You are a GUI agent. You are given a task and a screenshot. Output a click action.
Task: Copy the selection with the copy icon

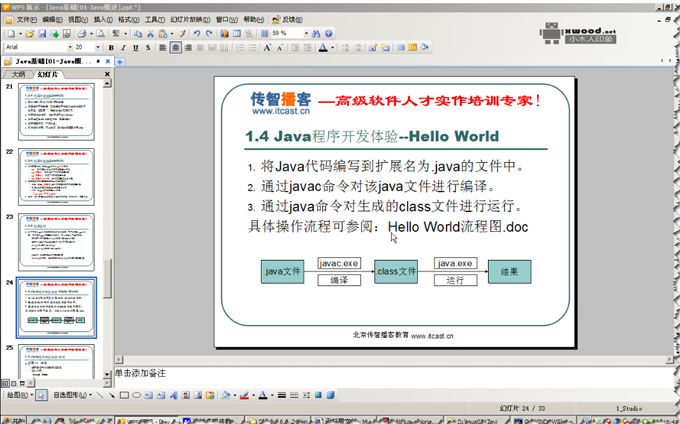click(138, 34)
